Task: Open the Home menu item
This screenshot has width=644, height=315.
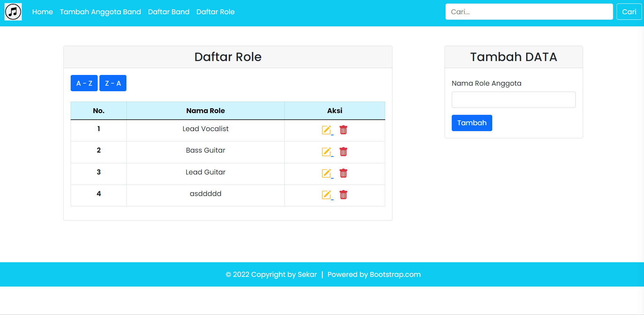Action: pos(42,11)
